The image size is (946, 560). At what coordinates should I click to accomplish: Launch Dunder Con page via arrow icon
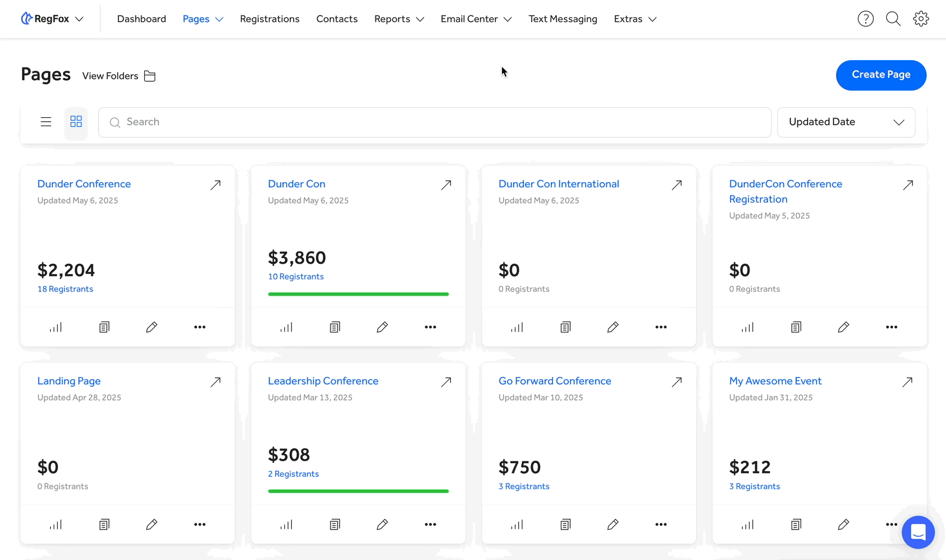point(446,185)
